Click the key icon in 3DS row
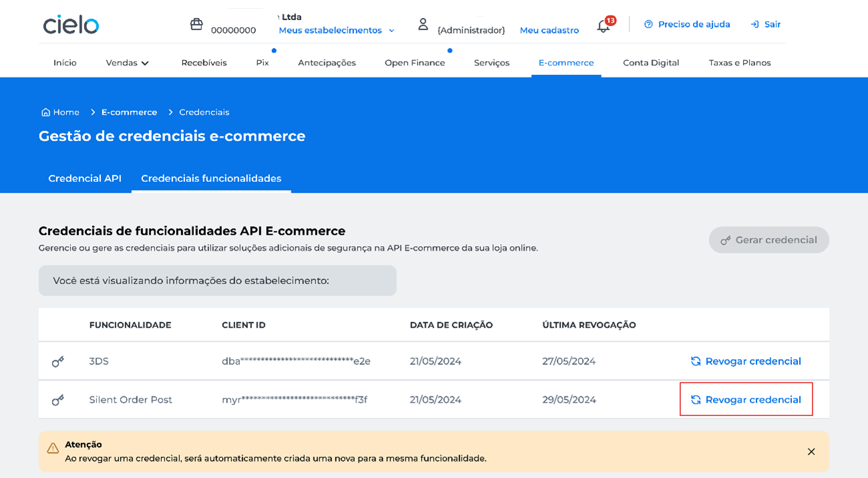The image size is (868, 478). point(58,362)
